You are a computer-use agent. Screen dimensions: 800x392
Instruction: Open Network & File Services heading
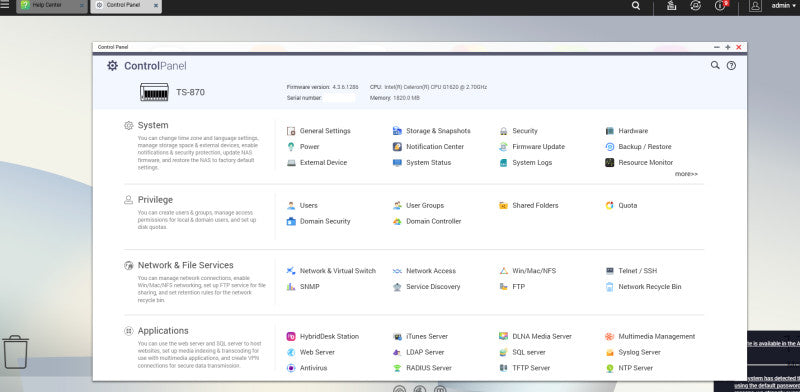click(186, 265)
